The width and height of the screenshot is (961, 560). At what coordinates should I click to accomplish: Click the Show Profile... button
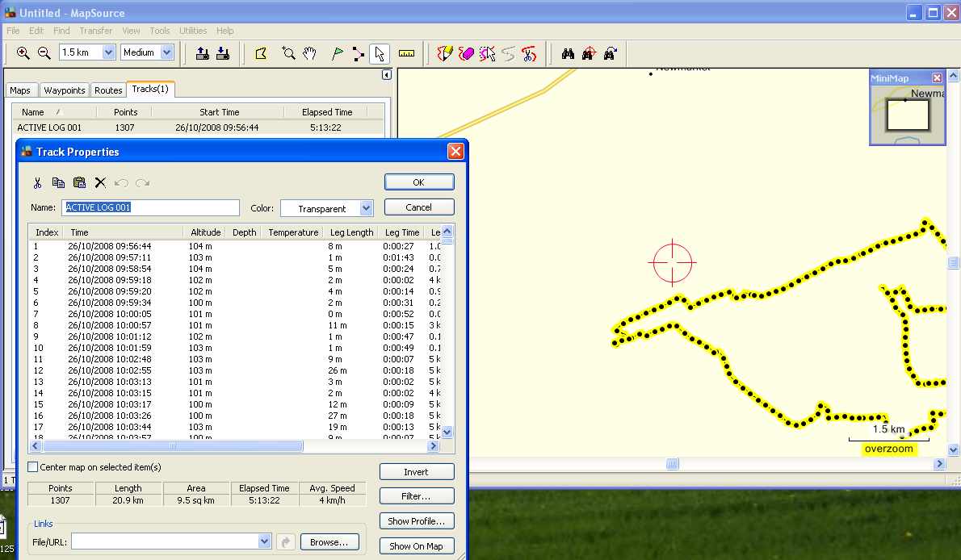tap(417, 521)
